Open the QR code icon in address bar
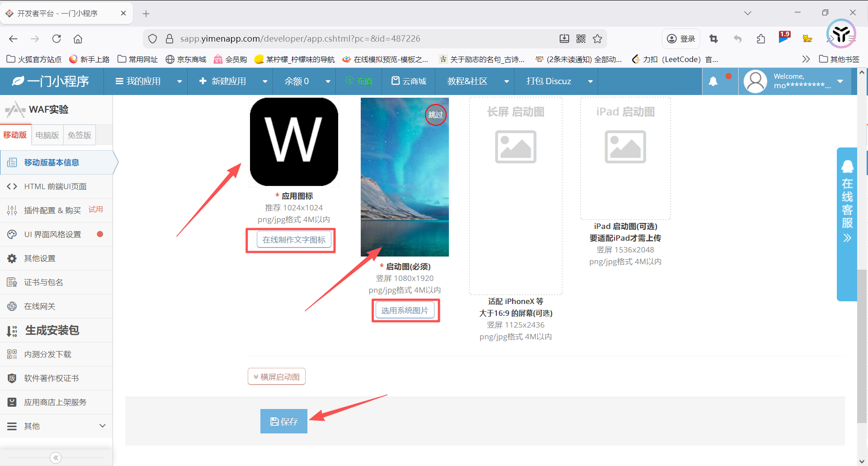Image resolution: width=868 pixels, height=466 pixels. pos(581,39)
